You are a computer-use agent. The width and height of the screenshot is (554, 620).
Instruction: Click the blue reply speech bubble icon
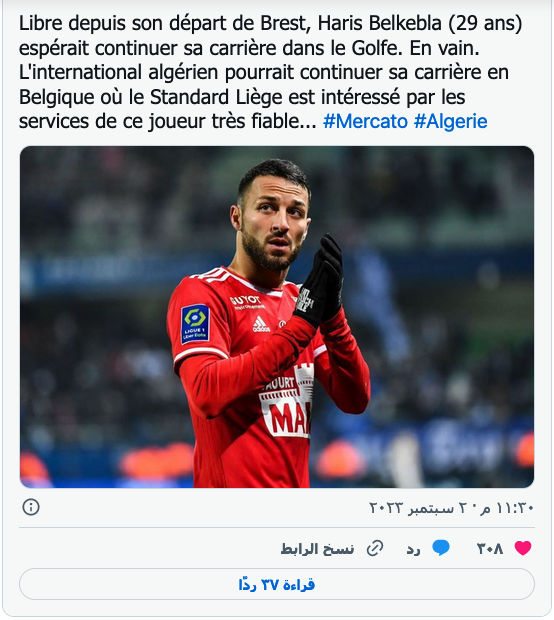coord(441,548)
